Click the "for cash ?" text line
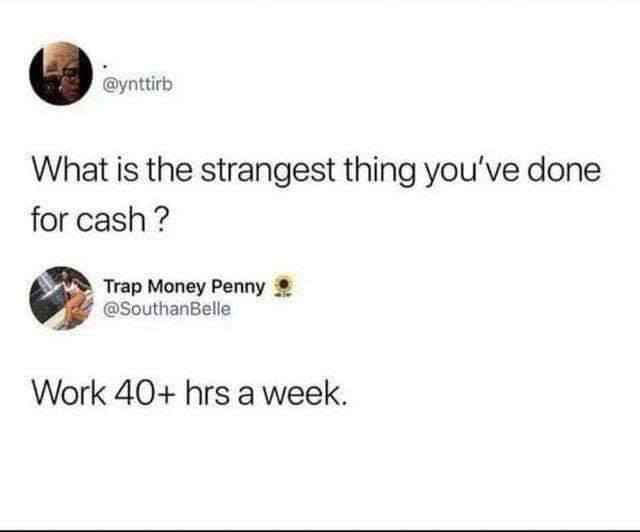Viewport: 640px width, 532px height. tap(100, 219)
